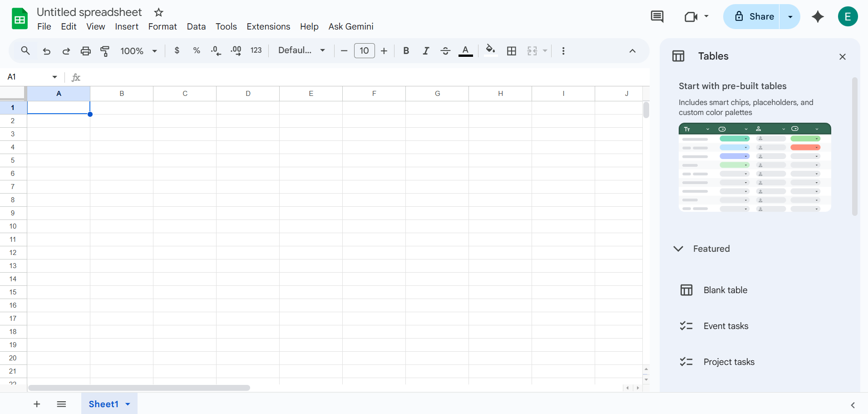Open the Ask Gemini menu
Viewport: 868px width, 414px height.
click(350, 26)
